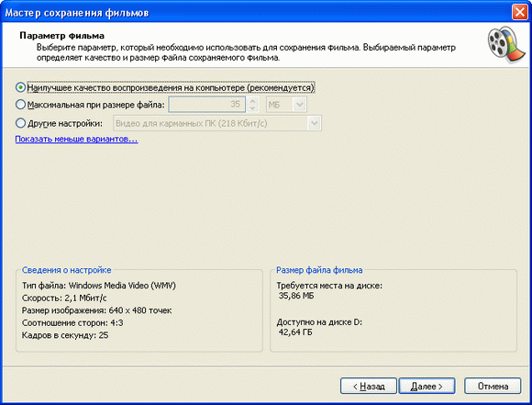The width and height of the screenshot is (532, 405).
Task: Click the "Показать меньше вариантов" link
Action: (76, 139)
